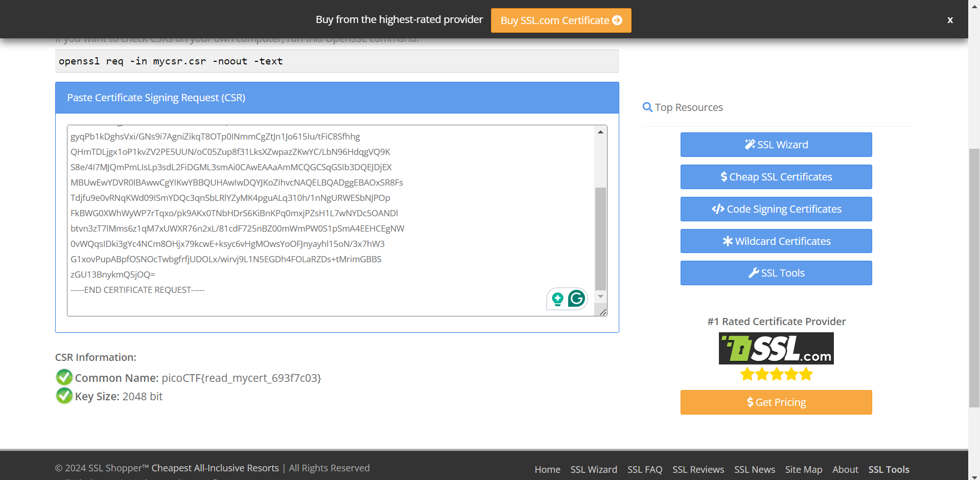Click the magic wand icon on SSL Wizard
The height and width of the screenshot is (480, 980).
click(750, 145)
